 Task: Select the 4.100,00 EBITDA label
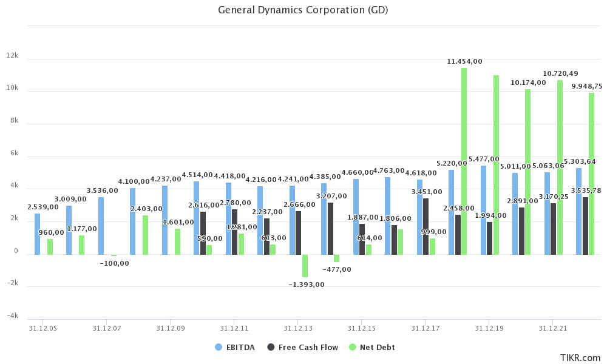(134, 182)
